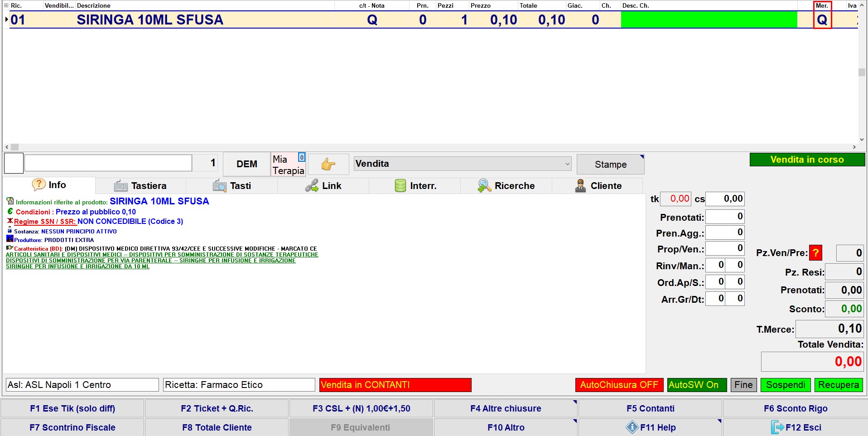
Task: Expand the F10 Altro menu
Action: pos(506,427)
